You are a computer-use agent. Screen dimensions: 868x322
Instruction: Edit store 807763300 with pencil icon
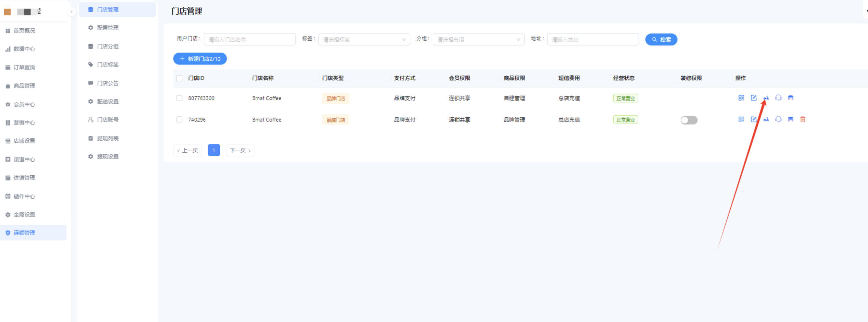click(754, 98)
